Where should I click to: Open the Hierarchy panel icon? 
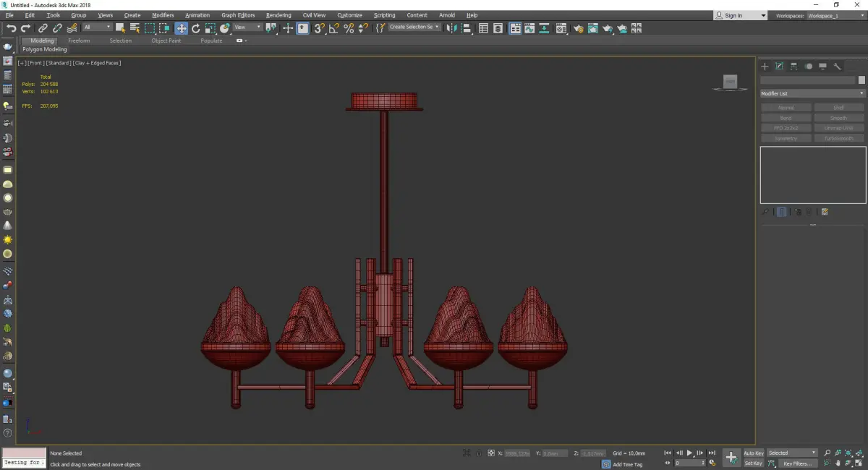794,67
